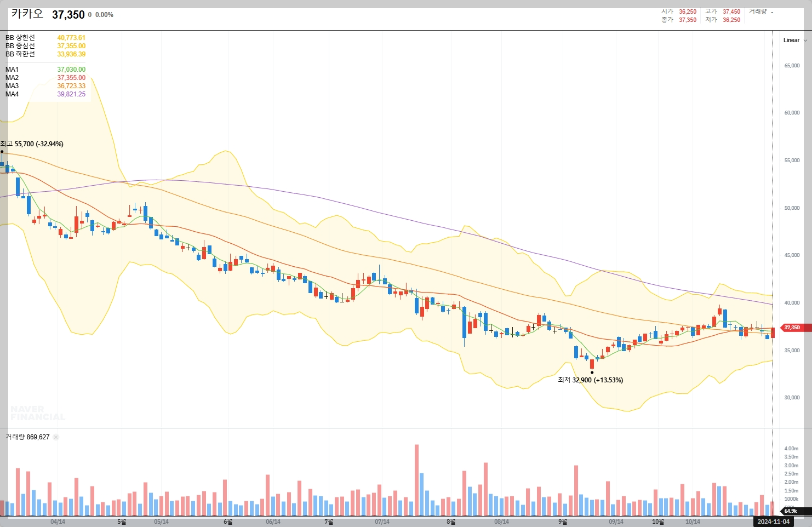
Task: Click the 고가 37,450 high price value
Action: pos(731,12)
